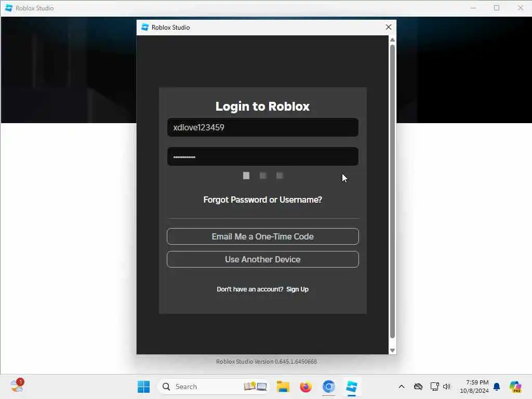Open File Explorer from taskbar
The image size is (532, 399).
pyautogui.click(x=283, y=387)
